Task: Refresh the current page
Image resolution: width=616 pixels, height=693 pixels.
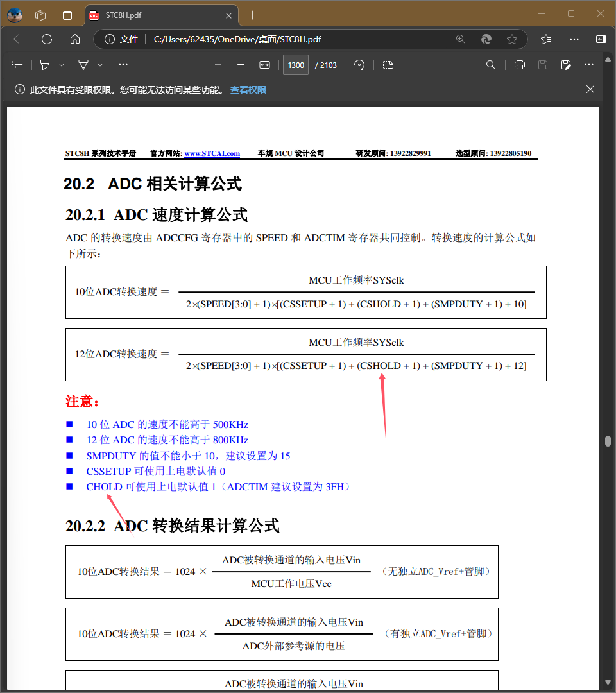Action: pyautogui.click(x=47, y=39)
